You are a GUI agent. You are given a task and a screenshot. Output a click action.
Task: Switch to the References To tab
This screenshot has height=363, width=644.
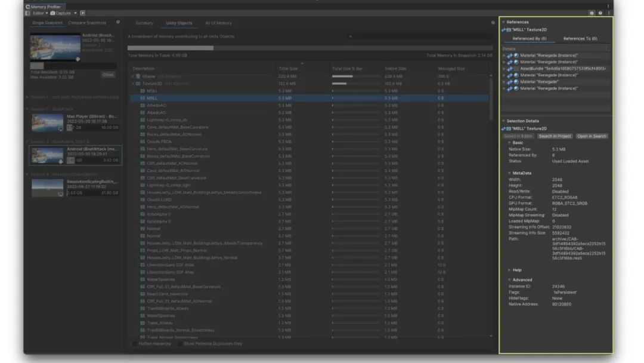pyautogui.click(x=580, y=39)
